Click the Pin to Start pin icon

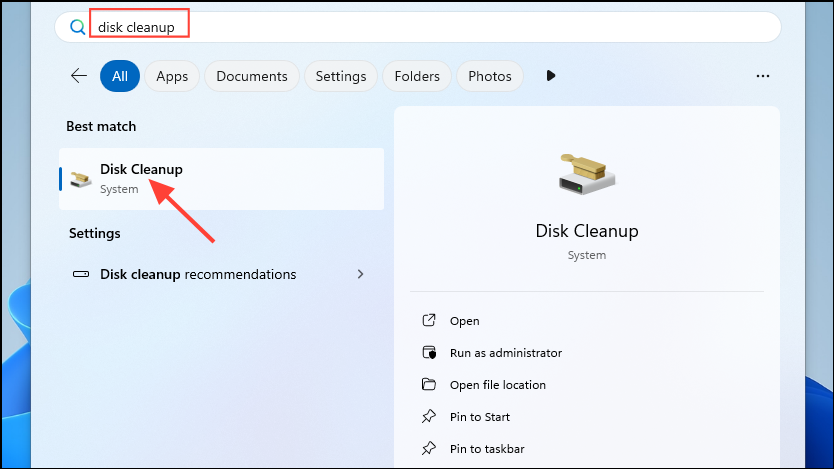click(x=429, y=416)
